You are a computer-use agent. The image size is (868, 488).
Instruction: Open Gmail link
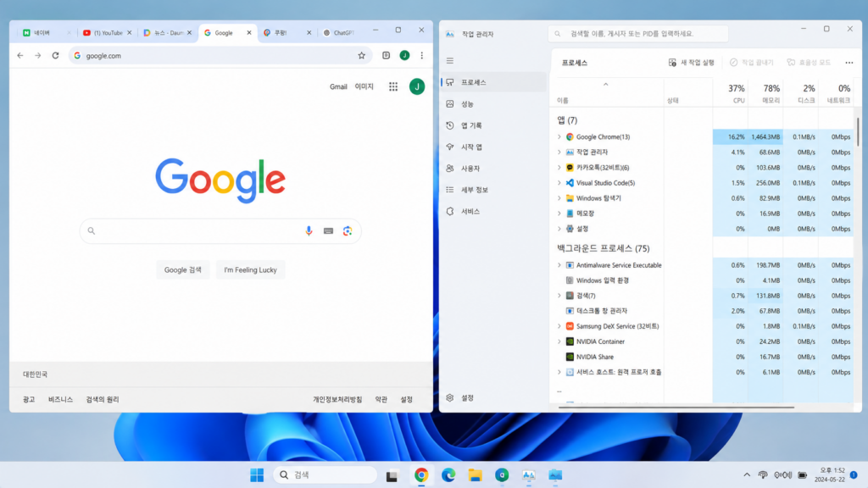338,86
